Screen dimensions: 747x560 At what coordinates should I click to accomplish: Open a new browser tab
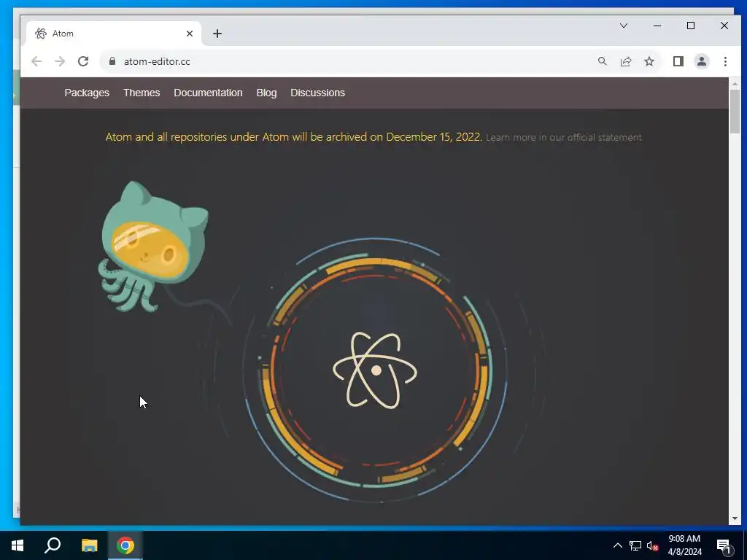point(217,34)
